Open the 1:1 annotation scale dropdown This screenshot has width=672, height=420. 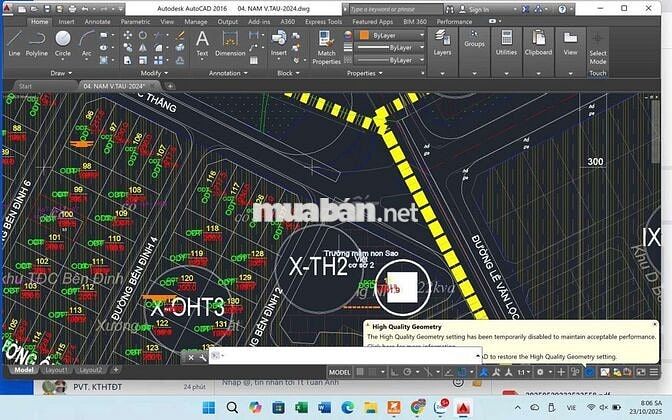524,372
